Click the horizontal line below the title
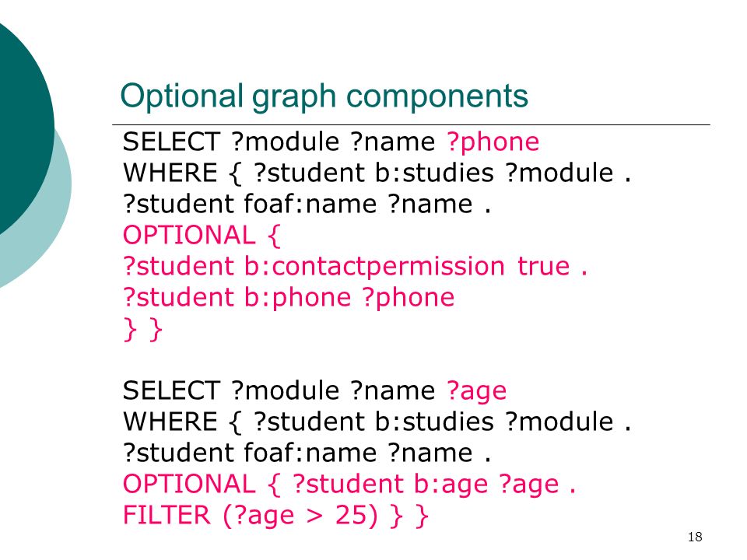 click(411, 124)
